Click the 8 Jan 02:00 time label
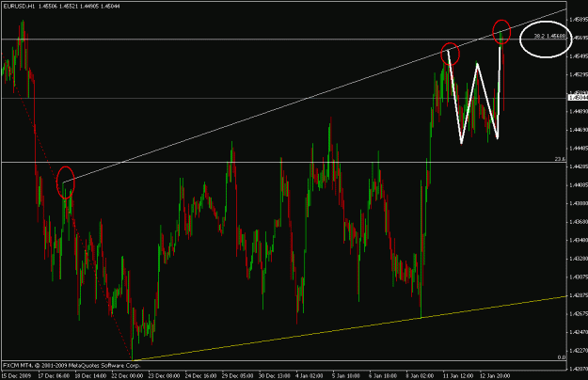 (420, 375)
